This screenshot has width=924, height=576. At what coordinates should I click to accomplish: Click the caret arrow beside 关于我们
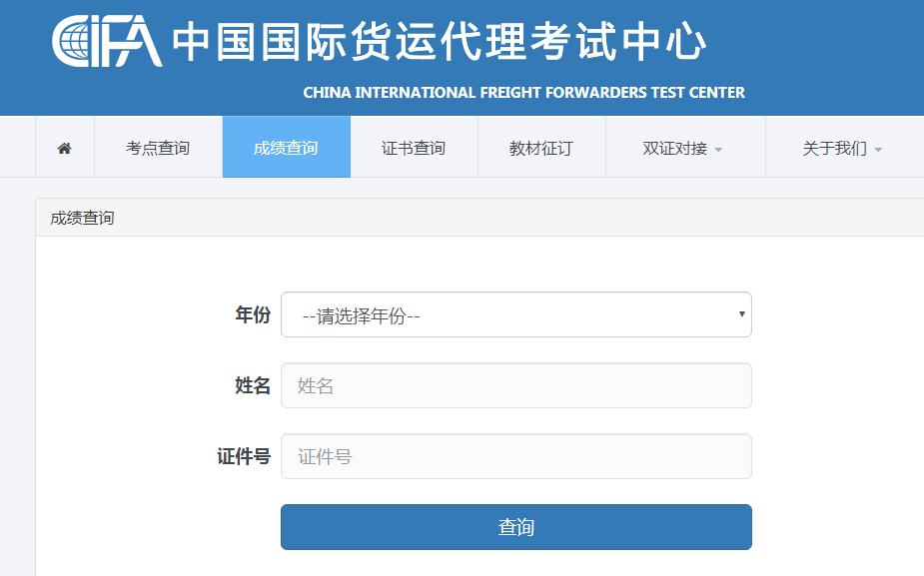point(878,150)
